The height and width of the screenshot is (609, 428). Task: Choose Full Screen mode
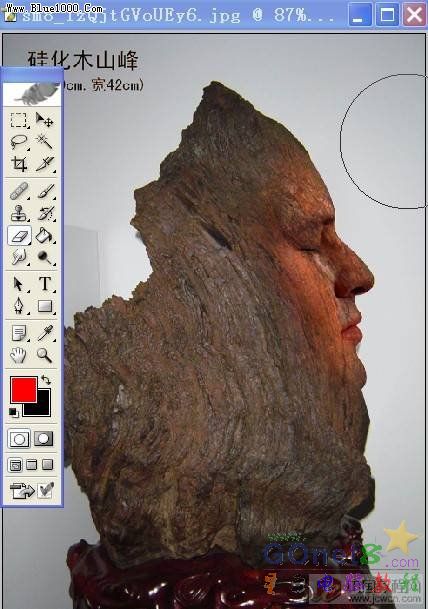47,465
